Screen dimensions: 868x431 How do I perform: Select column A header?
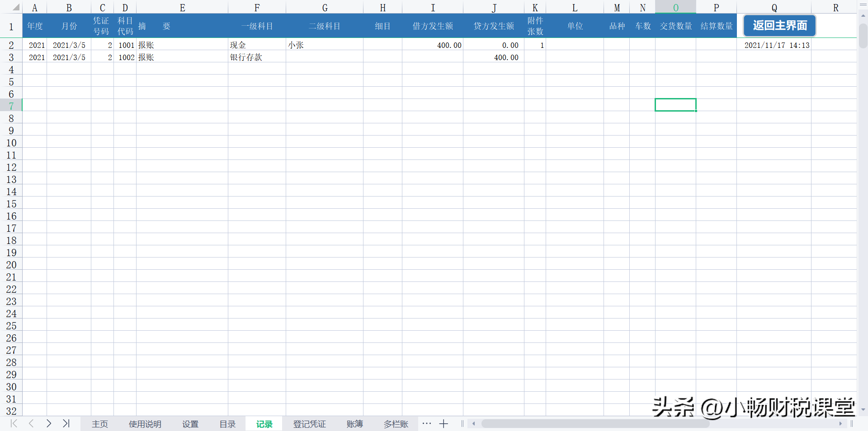[x=34, y=8]
